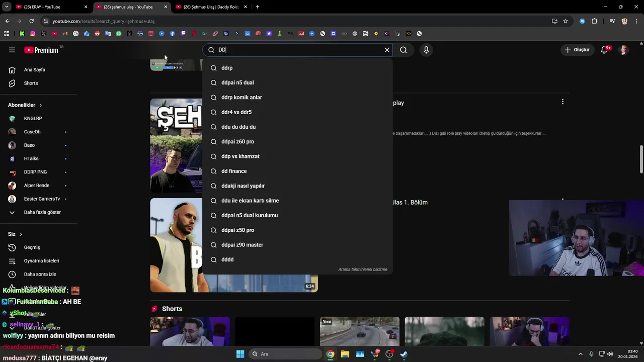Open Oynatma listeleri in sidebar

pos(41,261)
